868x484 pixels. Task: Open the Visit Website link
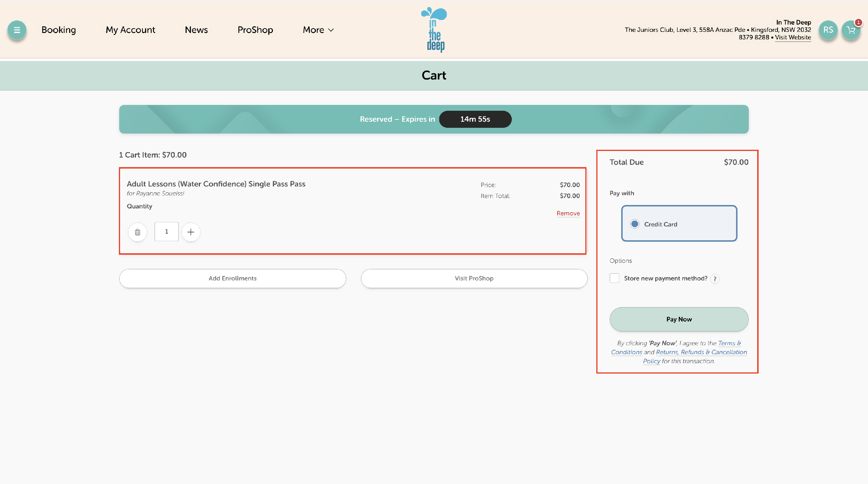(793, 37)
